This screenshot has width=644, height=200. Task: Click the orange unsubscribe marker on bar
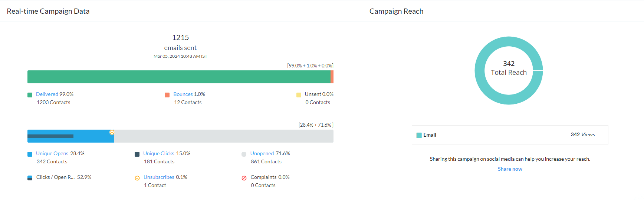click(112, 132)
